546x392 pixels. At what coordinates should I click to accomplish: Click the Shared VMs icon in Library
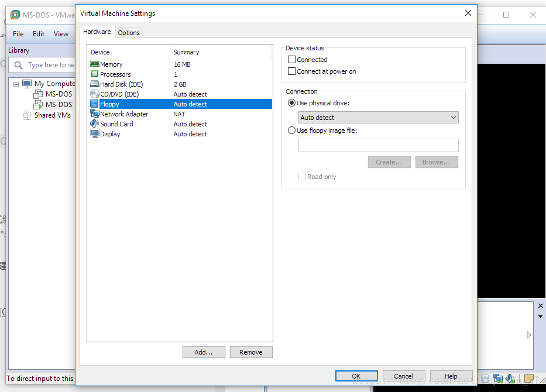point(27,115)
